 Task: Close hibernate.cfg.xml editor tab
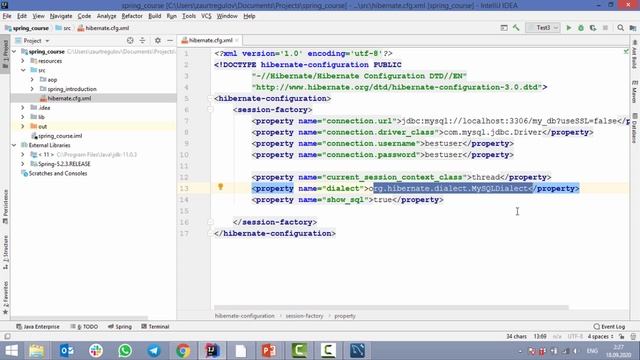(237, 40)
